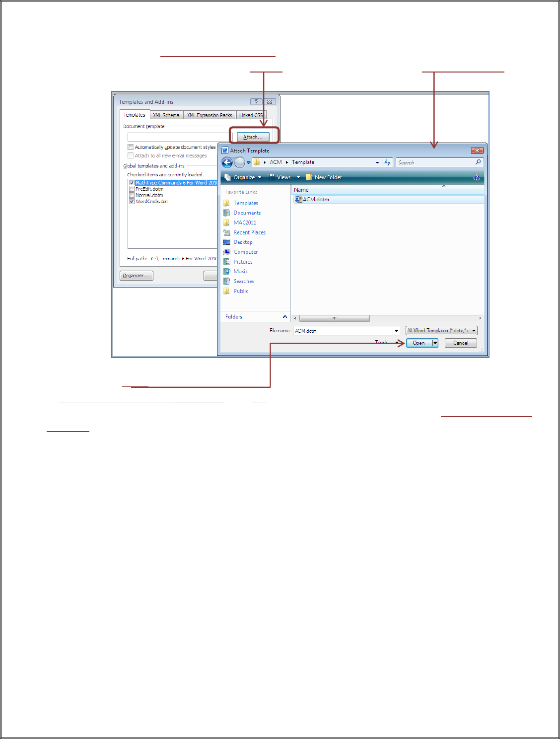This screenshot has height=739, width=560.
Task: Click the Template breadcrumb in address bar
Action: [303, 162]
